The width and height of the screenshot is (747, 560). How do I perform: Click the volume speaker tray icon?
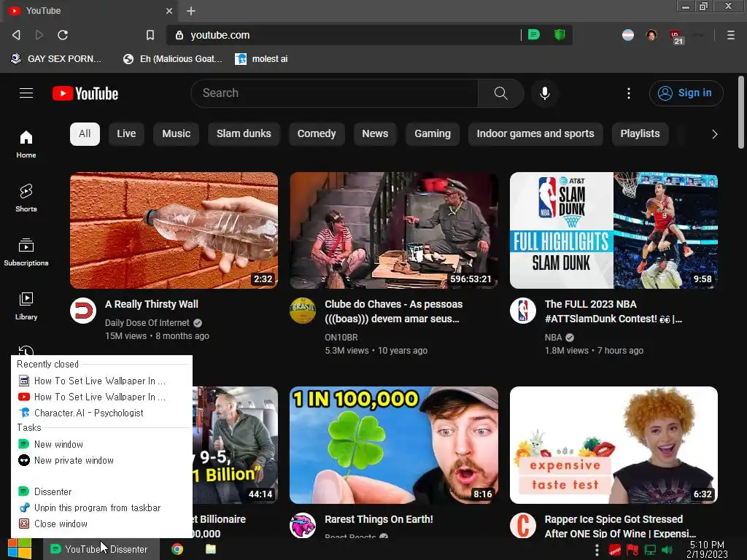tap(667, 550)
